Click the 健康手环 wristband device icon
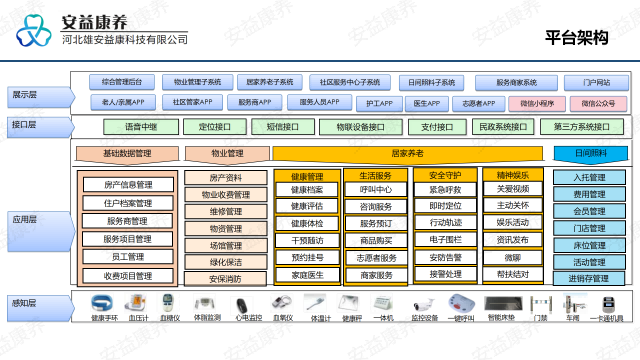This screenshot has height=360, width=640. 102,304
